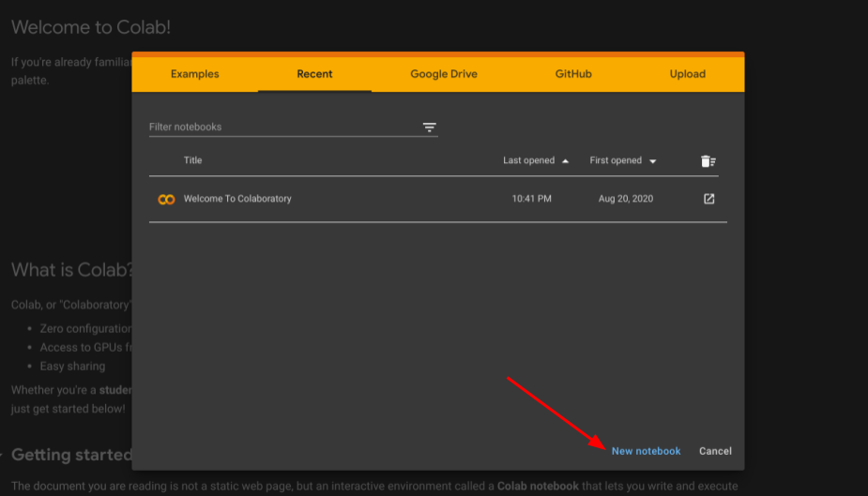
Task: Click the filter icon beside Filter notebooks
Action: tap(429, 128)
